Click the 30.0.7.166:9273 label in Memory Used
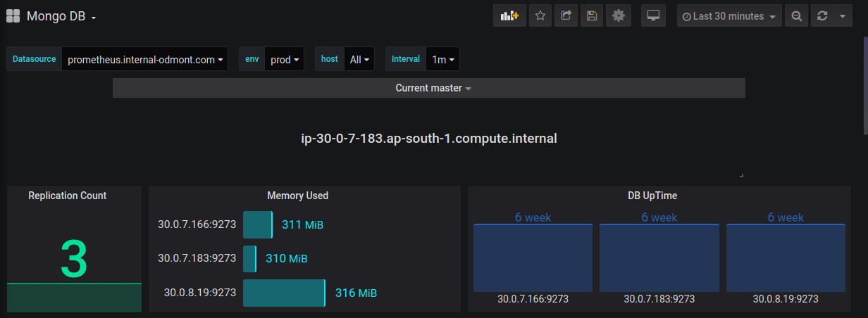 pyautogui.click(x=197, y=224)
